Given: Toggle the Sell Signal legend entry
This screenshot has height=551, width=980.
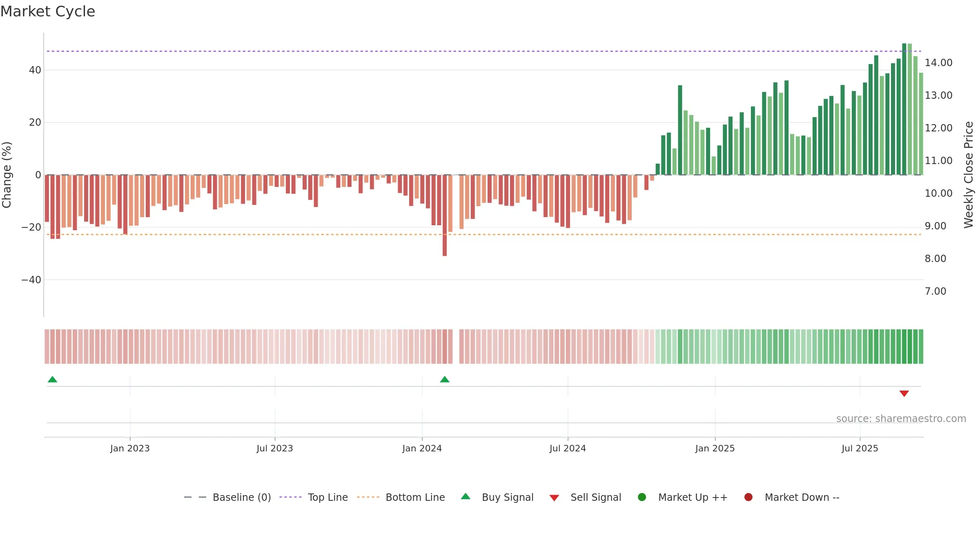Looking at the screenshot, I should (x=585, y=497).
